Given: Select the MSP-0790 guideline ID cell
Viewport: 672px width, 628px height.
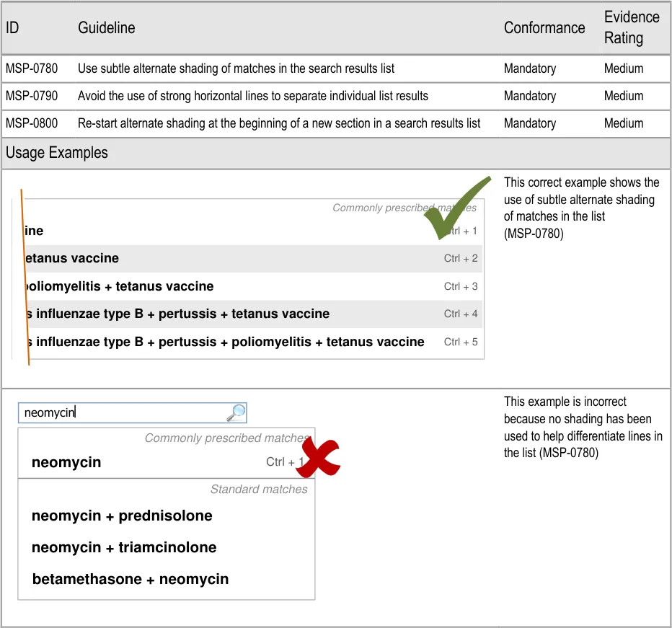Looking at the screenshot, I should pyautogui.click(x=32, y=96).
